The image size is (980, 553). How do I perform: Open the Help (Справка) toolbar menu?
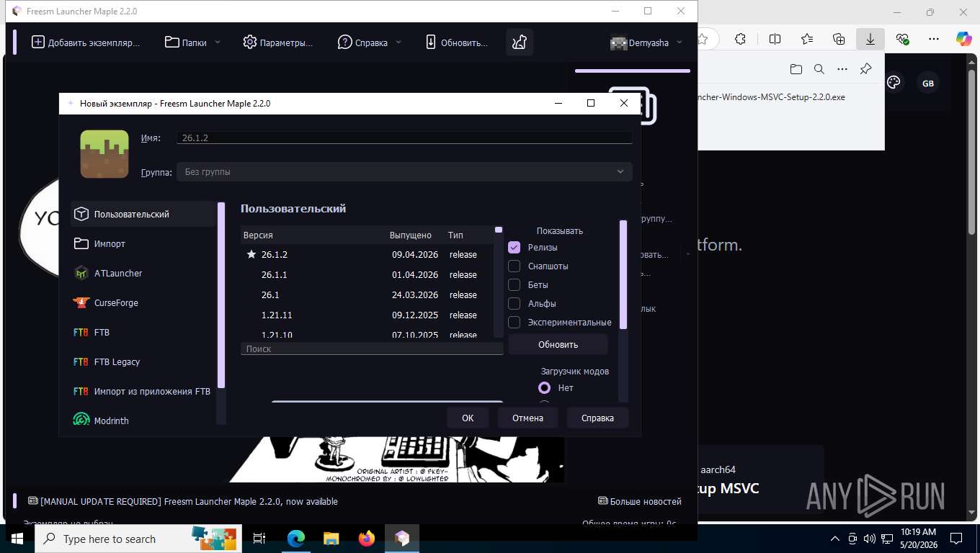tap(370, 42)
